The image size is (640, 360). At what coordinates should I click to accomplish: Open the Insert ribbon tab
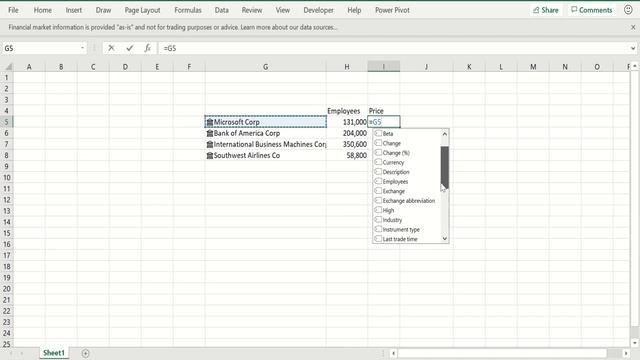click(x=74, y=10)
